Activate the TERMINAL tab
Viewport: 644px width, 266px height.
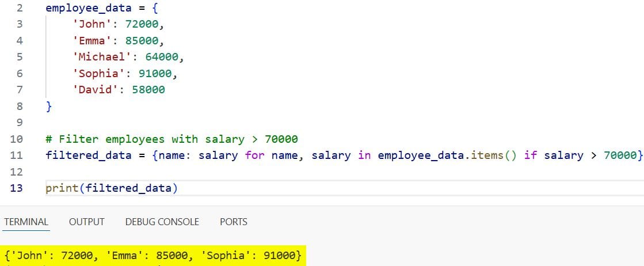click(26, 222)
